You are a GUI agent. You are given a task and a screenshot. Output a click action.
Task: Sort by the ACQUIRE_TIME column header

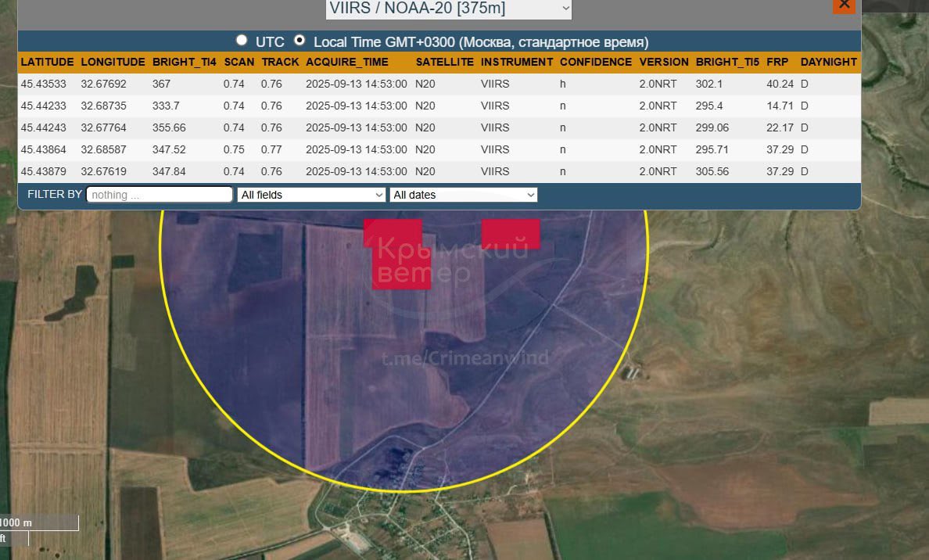(347, 62)
